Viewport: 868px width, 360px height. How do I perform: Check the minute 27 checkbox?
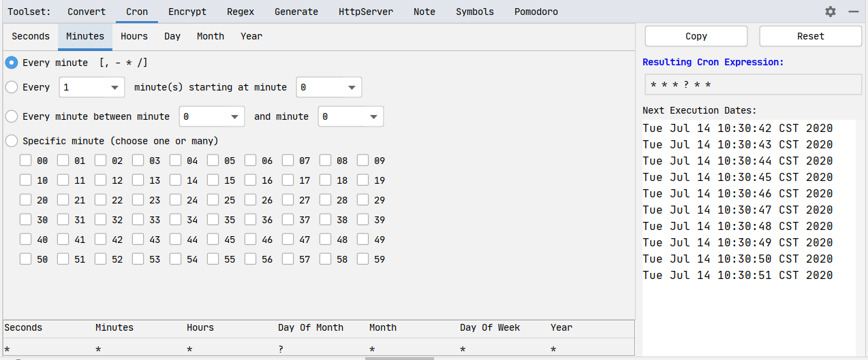[288, 200]
